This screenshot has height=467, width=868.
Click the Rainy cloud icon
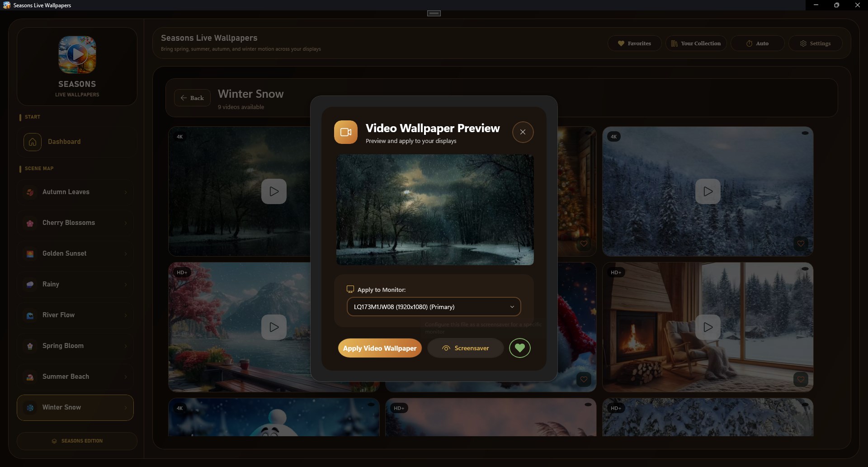[30, 285]
